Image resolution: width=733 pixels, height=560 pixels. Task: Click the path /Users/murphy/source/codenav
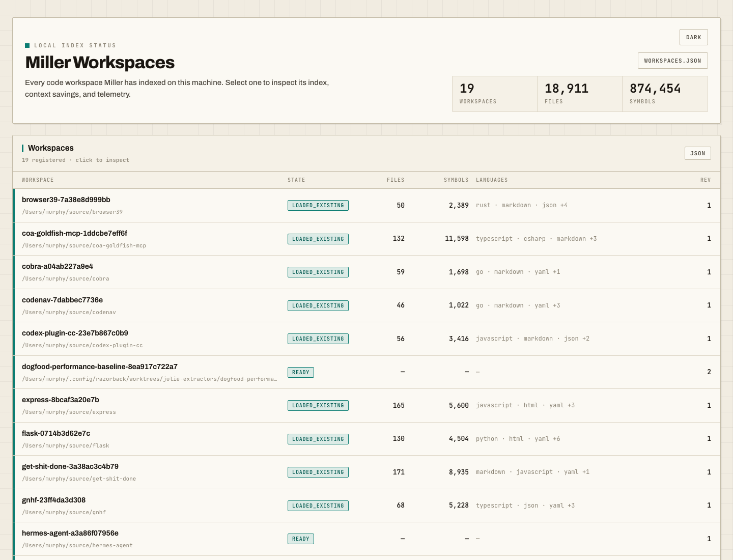click(69, 313)
